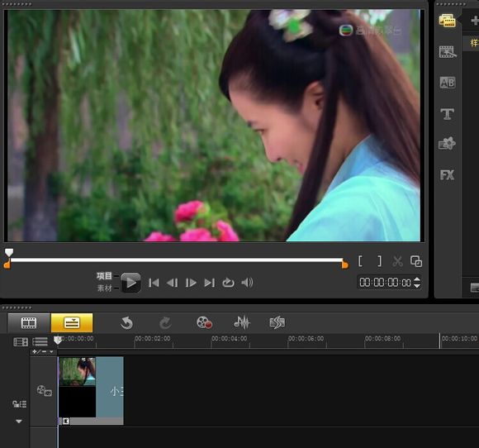Open the Sound Mixer waveform icon
The image size is (479, 448).
point(242,322)
